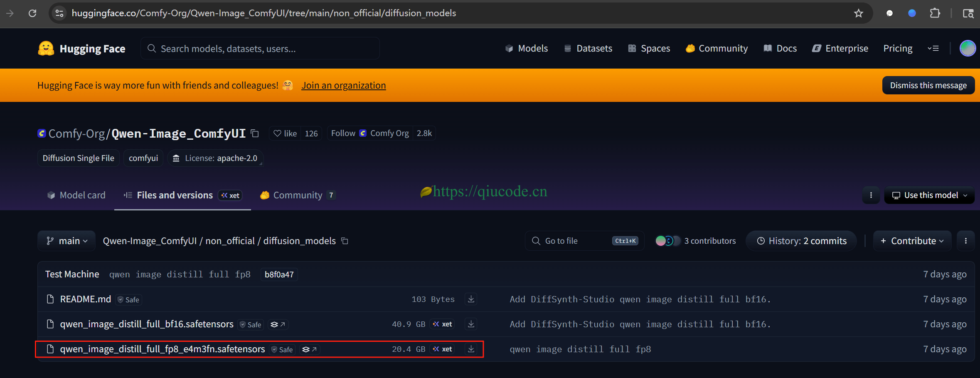Click Safe badge on README.md
Screen dimensions: 980x378
pyautogui.click(x=128, y=299)
